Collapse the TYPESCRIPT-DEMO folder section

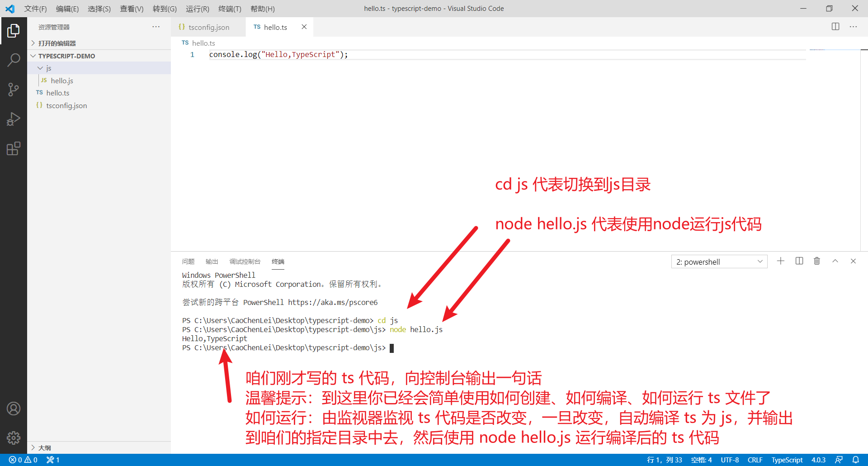pyautogui.click(x=99, y=56)
